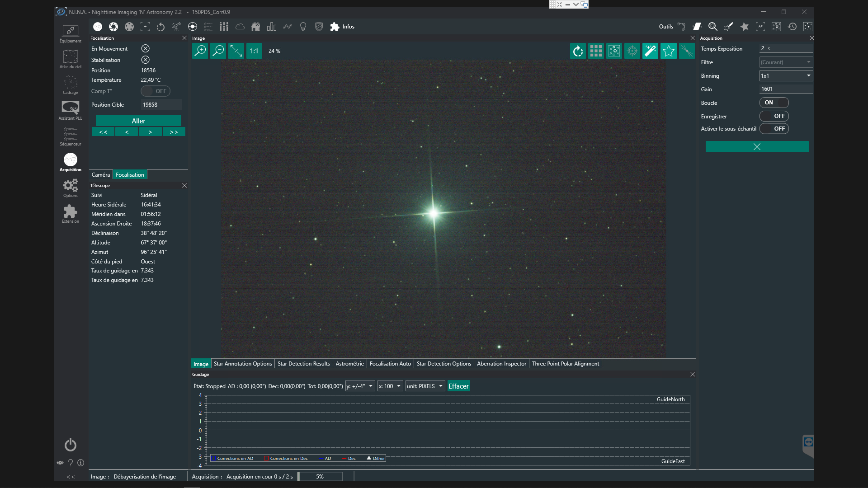Click the focuser >> large step outward button
868x488 pixels.
pos(174,132)
